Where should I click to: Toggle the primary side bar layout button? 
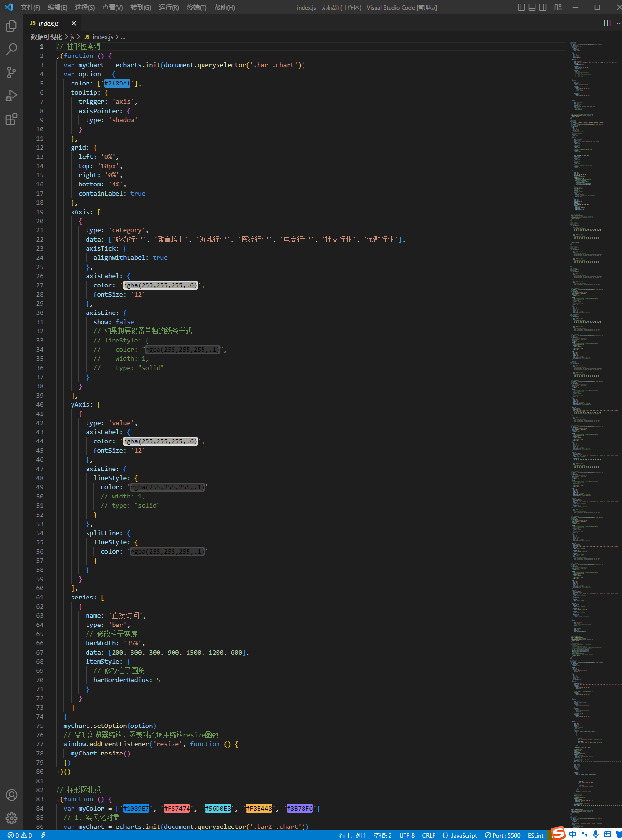coord(521,7)
